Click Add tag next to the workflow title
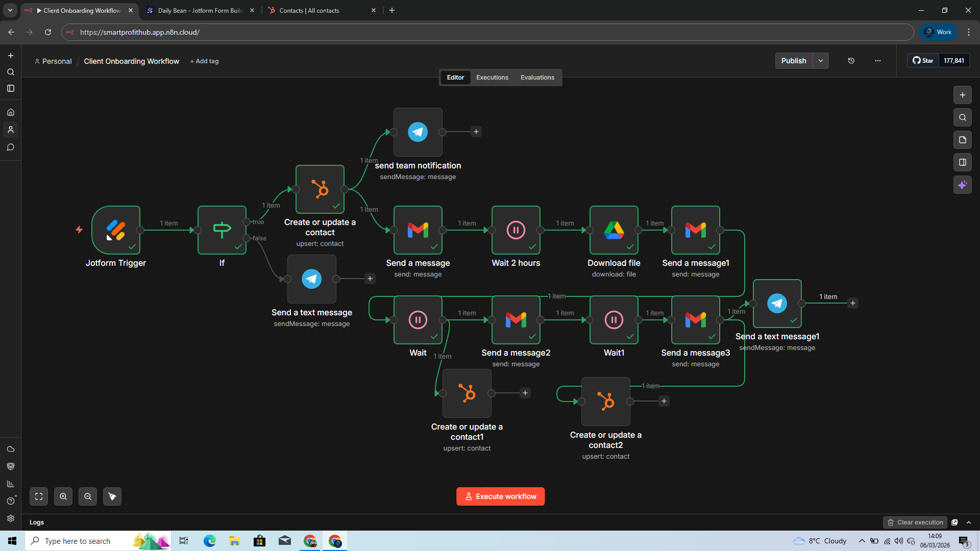This screenshot has width=980, height=551. click(204, 61)
